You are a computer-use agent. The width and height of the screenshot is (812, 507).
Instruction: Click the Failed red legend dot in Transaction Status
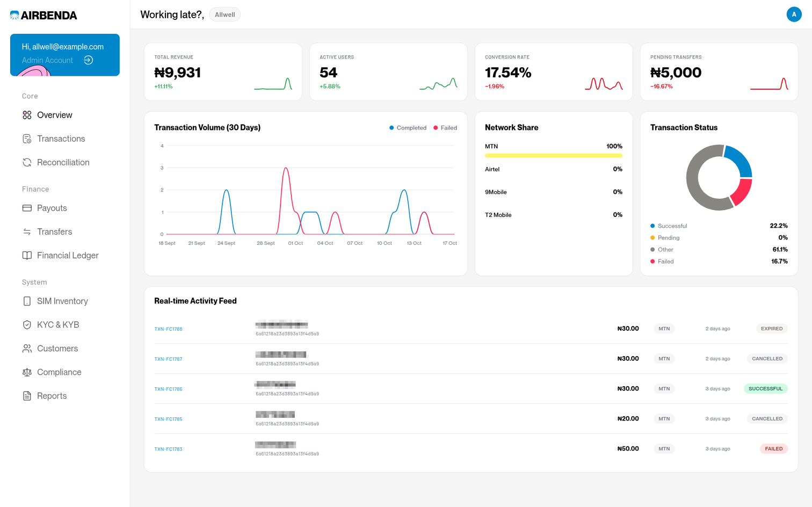point(653,262)
